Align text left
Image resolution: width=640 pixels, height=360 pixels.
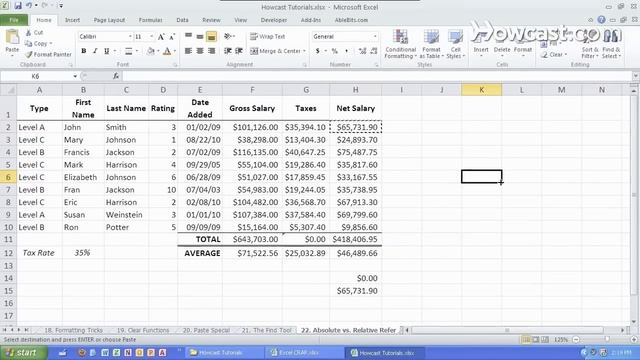(x=188, y=51)
